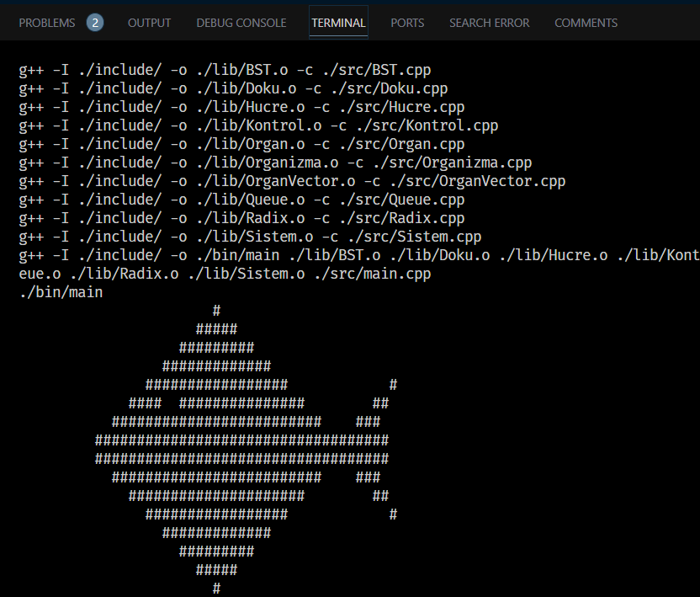Open the DEBUG CONSOLE tab

(x=241, y=23)
